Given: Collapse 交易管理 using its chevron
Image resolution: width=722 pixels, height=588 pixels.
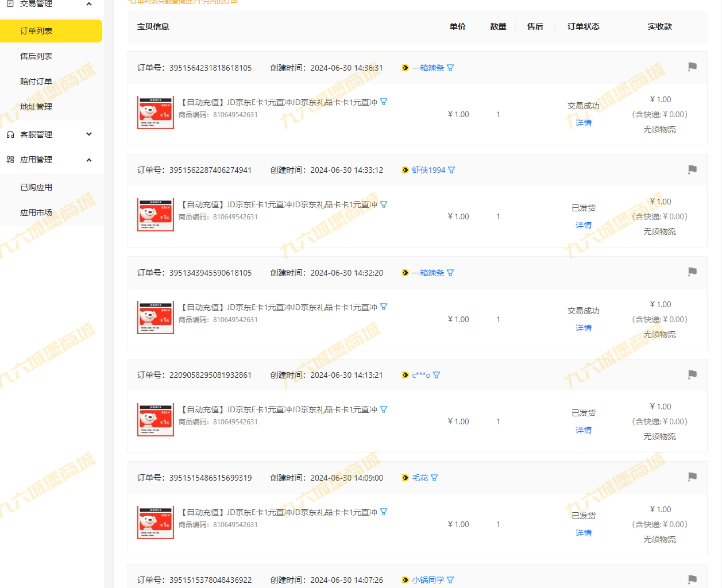Looking at the screenshot, I should click(x=89, y=4).
